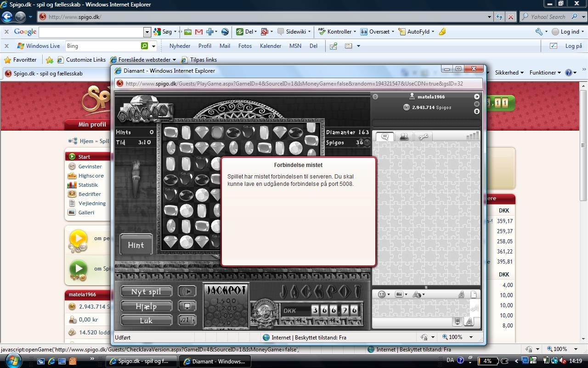The image size is (588, 368).
Task: Switch to the players tab in chat panel
Action: pyautogui.click(x=404, y=137)
